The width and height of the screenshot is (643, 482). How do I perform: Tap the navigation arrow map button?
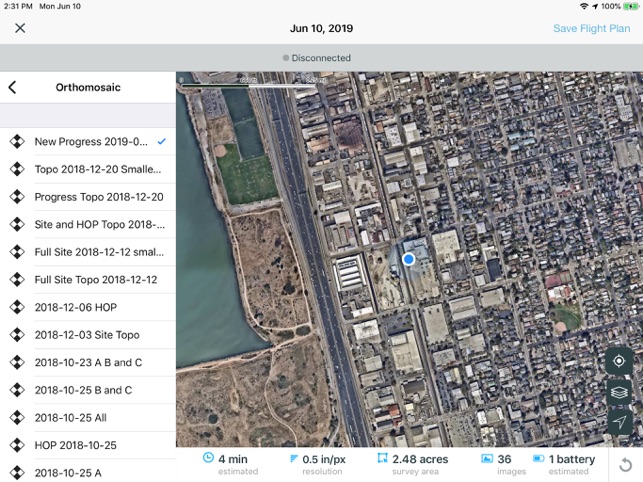click(619, 422)
